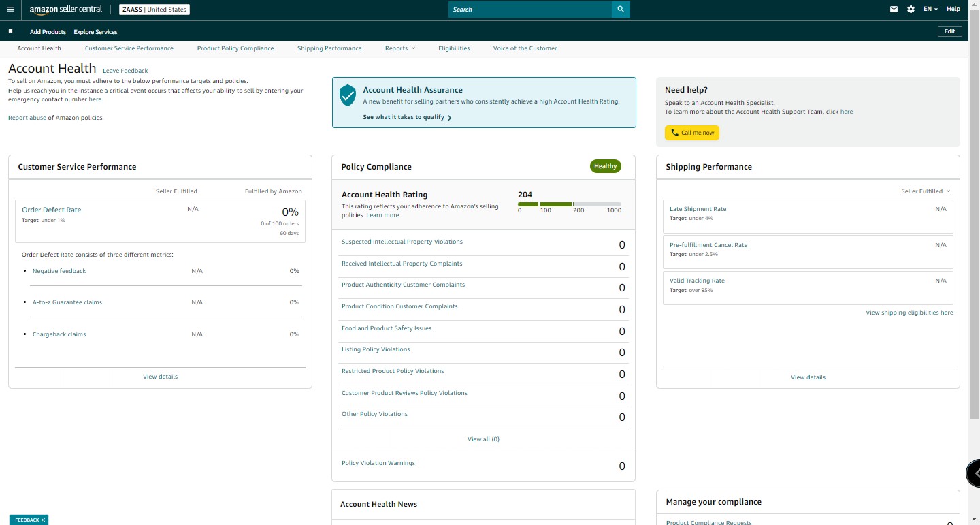Viewport: 980px width, 525px height.
Task: Open the settings gear icon
Action: click(x=911, y=10)
